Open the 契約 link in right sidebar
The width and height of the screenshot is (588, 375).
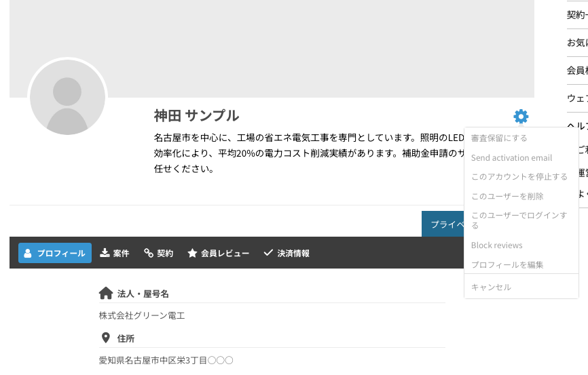point(577,14)
